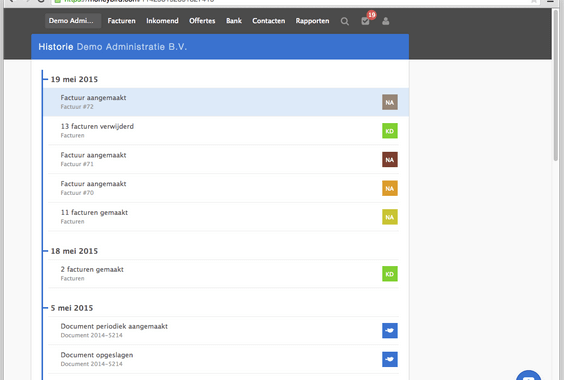Viewport: 564px width, 380px height.
Task: Open the Demo Admi... administration dropdown
Action: tap(73, 21)
